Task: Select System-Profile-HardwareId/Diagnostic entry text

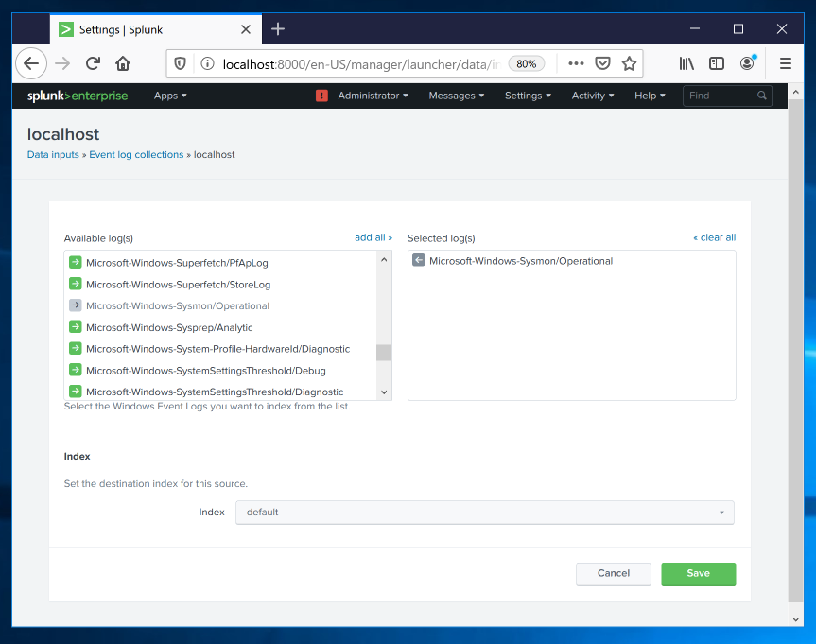Action: 217,349
